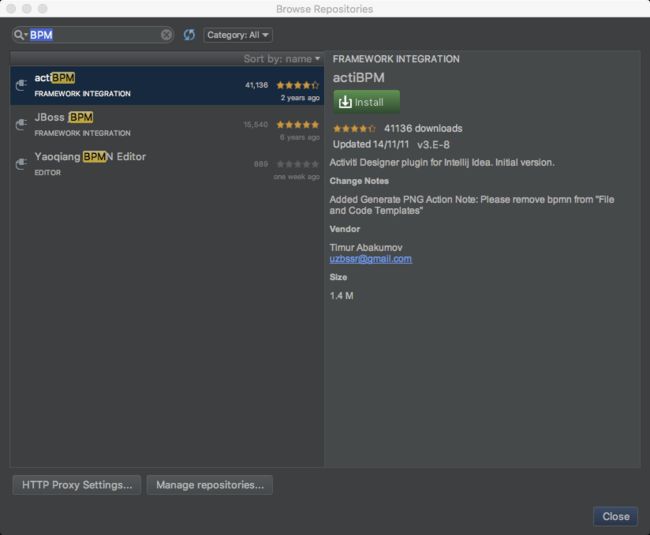Select the actiBPM plugin row
This screenshot has width=650, height=535.
coord(167,86)
